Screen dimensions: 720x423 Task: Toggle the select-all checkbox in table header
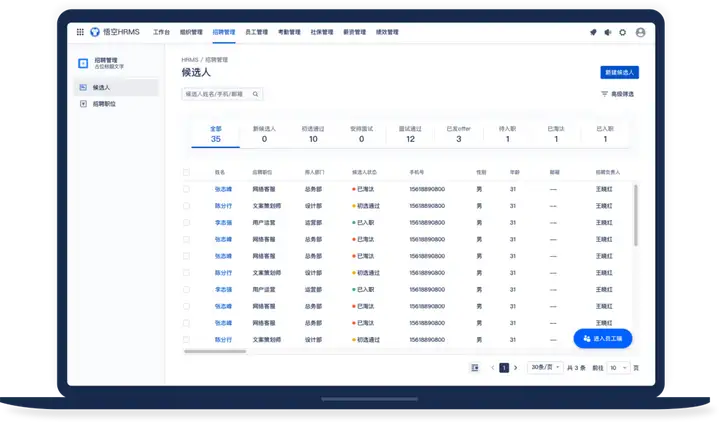[186, 172]
